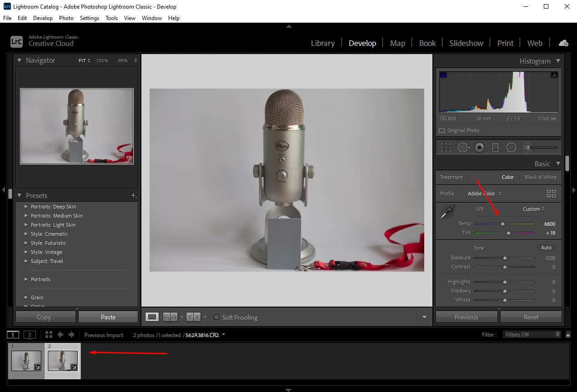Open the Filters Off dropdown
The height and width of the screenshot is (392, 577).
click(532, 335)
